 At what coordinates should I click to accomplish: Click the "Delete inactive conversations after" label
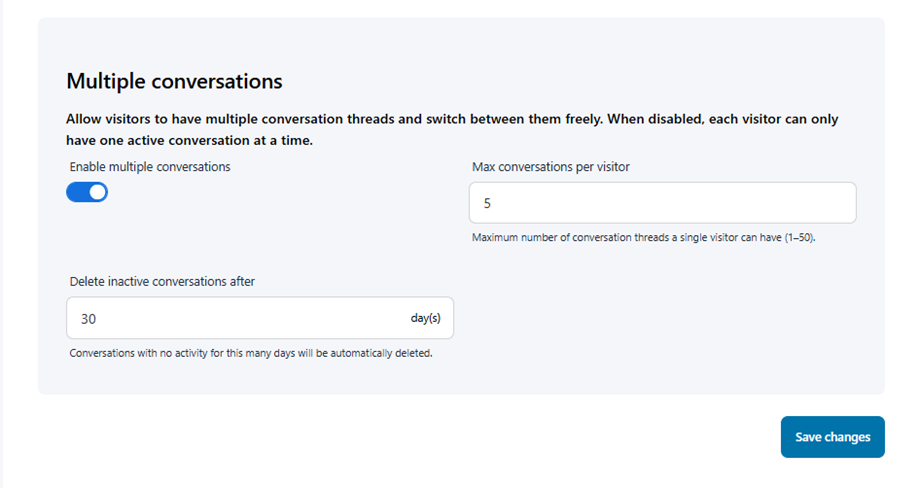click(162, 282)
